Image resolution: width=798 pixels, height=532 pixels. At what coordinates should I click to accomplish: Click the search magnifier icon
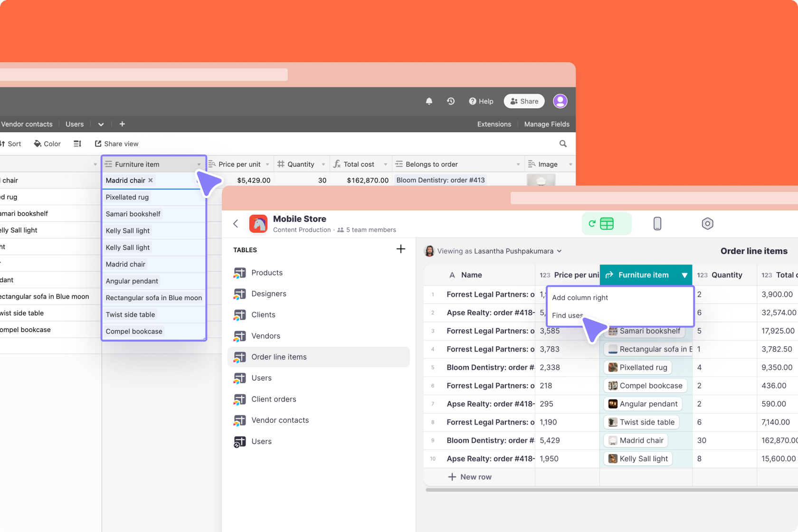point(563,144)
